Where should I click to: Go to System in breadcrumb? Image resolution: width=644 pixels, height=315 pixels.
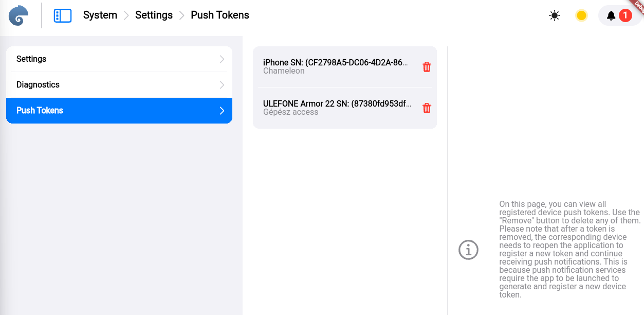(100, 15)
